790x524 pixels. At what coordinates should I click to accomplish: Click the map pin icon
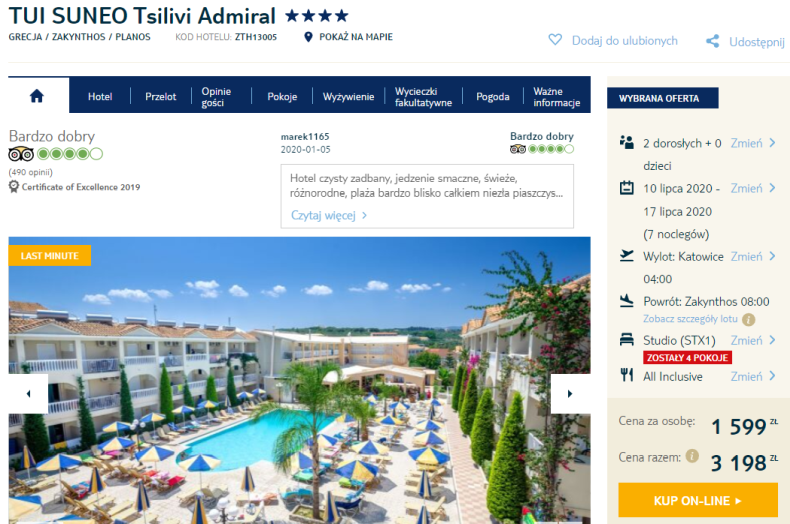pos(308,37)
